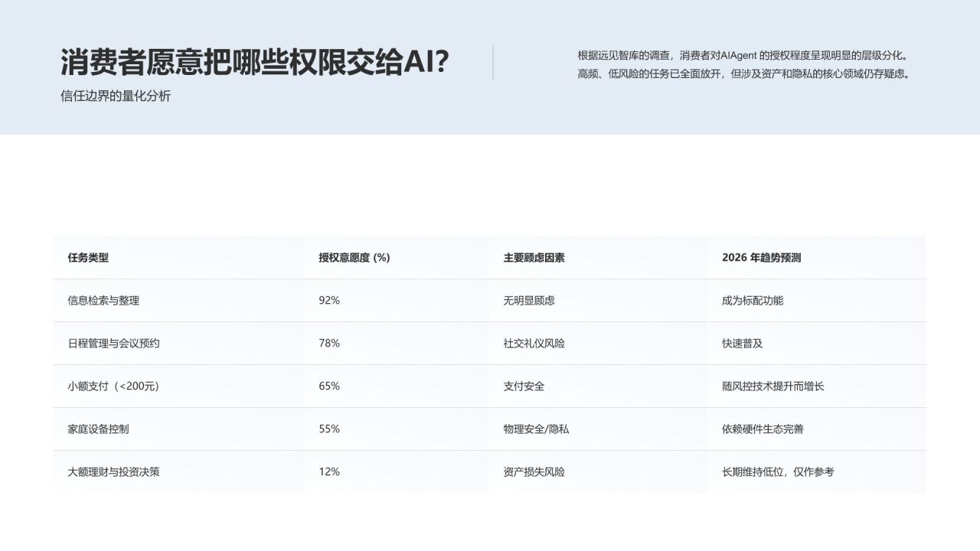Select the 无明显顾虑 cell
This screenshot has height=551, width=980.
(598, 301)
